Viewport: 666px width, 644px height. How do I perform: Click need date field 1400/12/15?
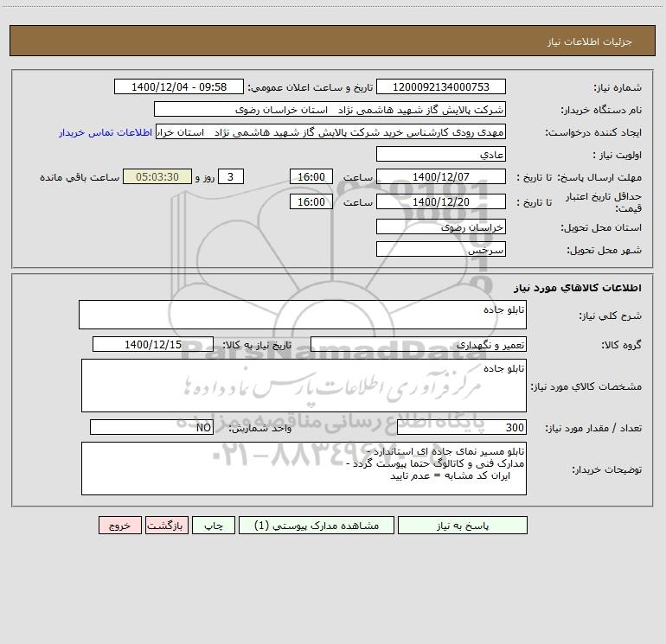point(153,344)
